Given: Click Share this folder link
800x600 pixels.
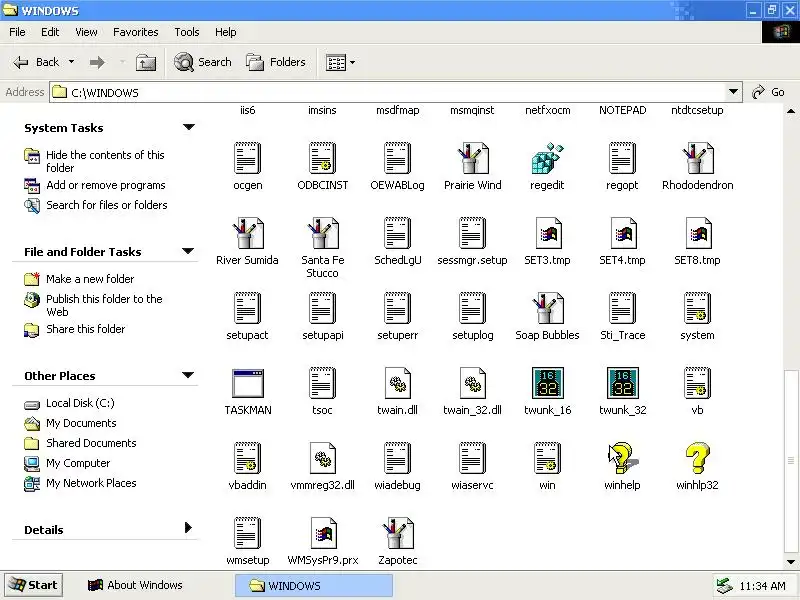Looking at the screenshot, I should point(85,329).
